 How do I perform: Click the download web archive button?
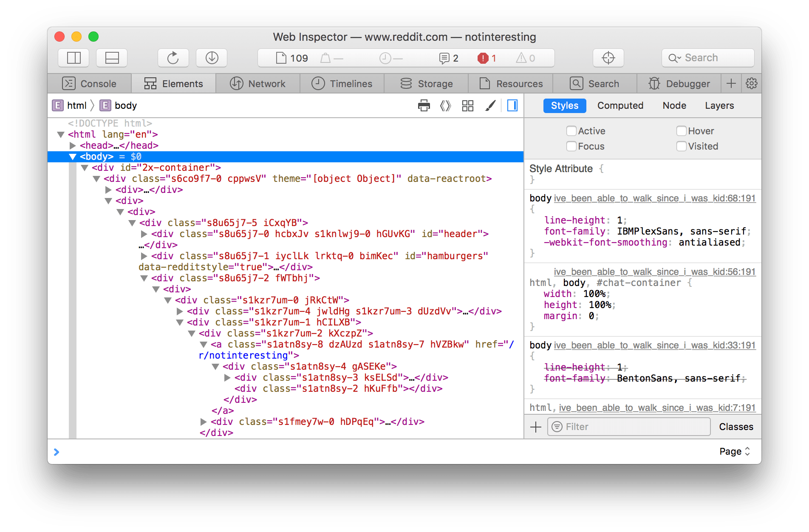click(212, 58)
